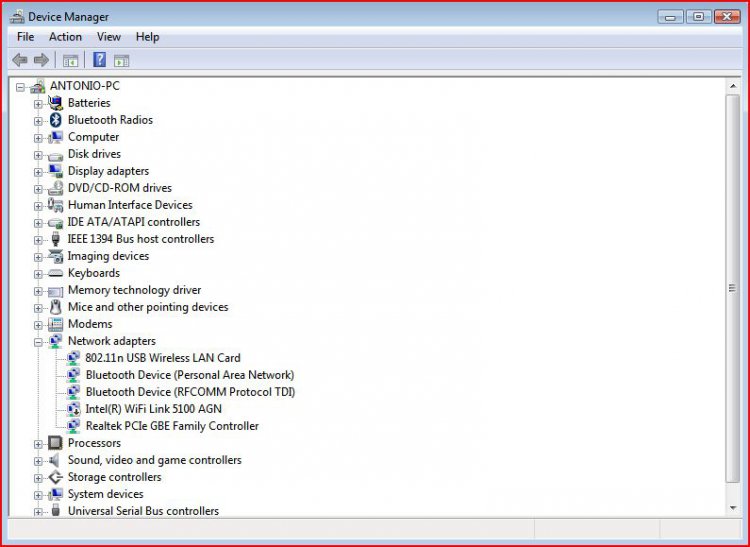Click the Imaging devices icon
This screenshot has width=750, height=547.
[x=55, y=256]
